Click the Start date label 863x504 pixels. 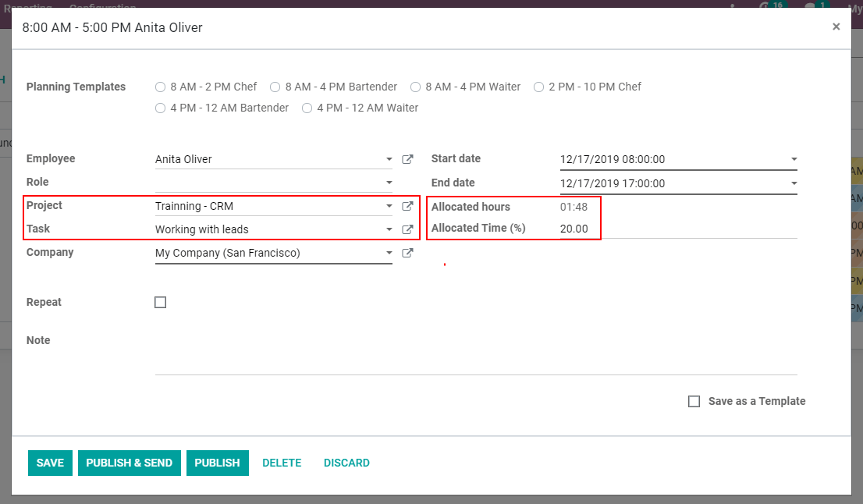pos(456,158)
